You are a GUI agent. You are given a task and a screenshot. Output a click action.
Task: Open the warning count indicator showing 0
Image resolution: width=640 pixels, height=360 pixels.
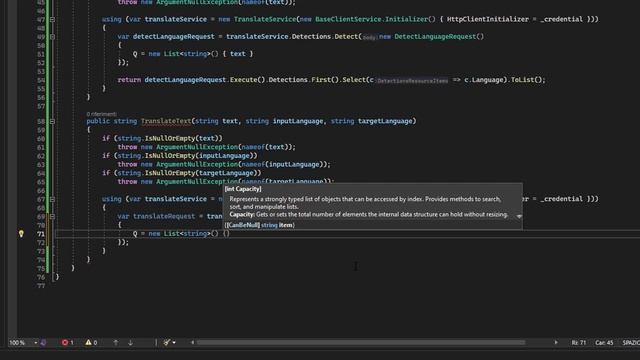click(x=91, y=342)
